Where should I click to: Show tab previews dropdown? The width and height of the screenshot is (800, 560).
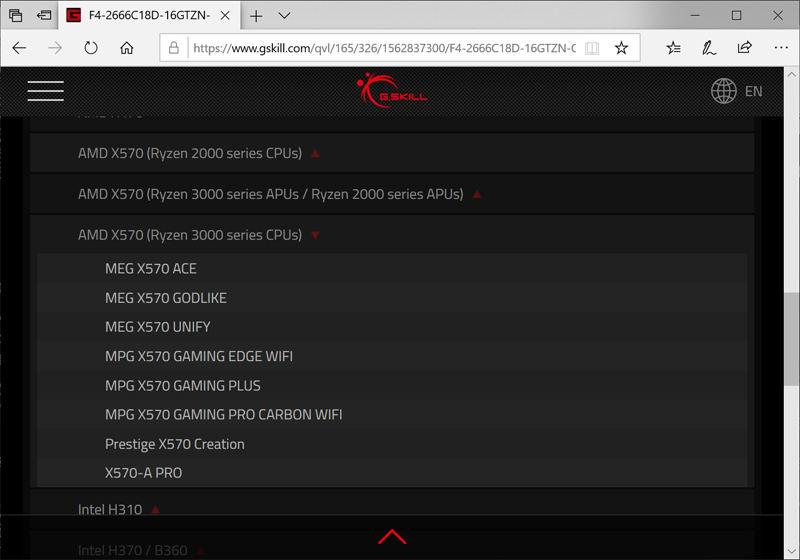(x=284, y=16)
